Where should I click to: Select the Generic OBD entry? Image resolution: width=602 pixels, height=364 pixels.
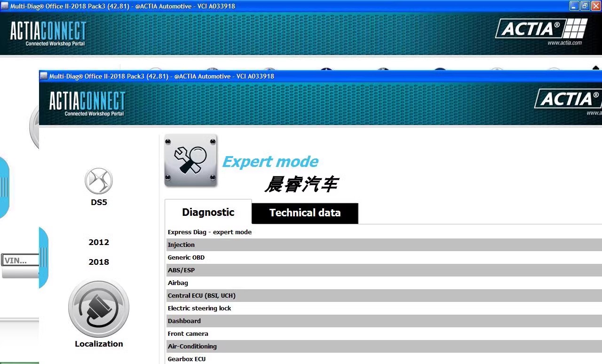click(383, 257)
